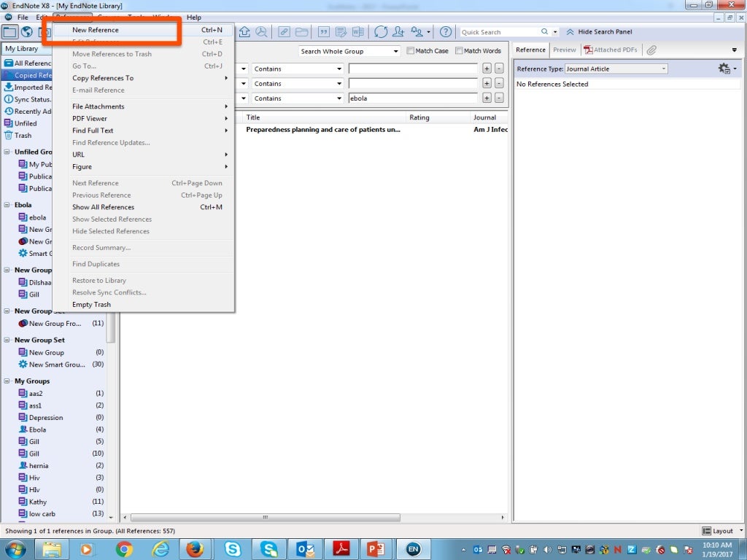Select Show All References menu item
Screen dimensions: 747x560
pos(144,207)
